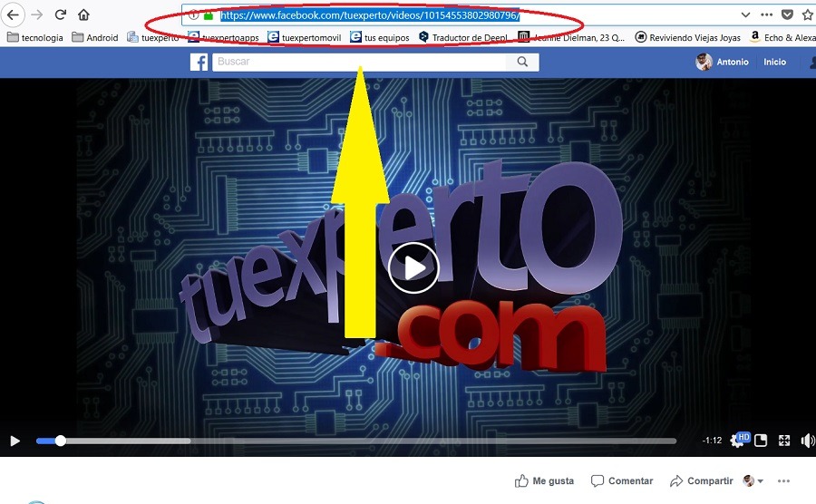Select the Facebook video URL field
This screenshot has height=504, width=816.
click(x=370, y=15)
